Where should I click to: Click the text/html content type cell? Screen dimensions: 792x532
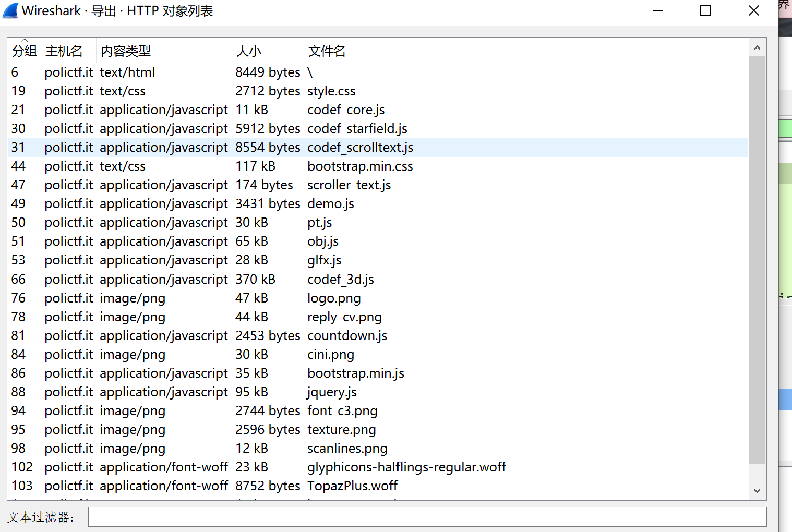[x=127, y=72]
